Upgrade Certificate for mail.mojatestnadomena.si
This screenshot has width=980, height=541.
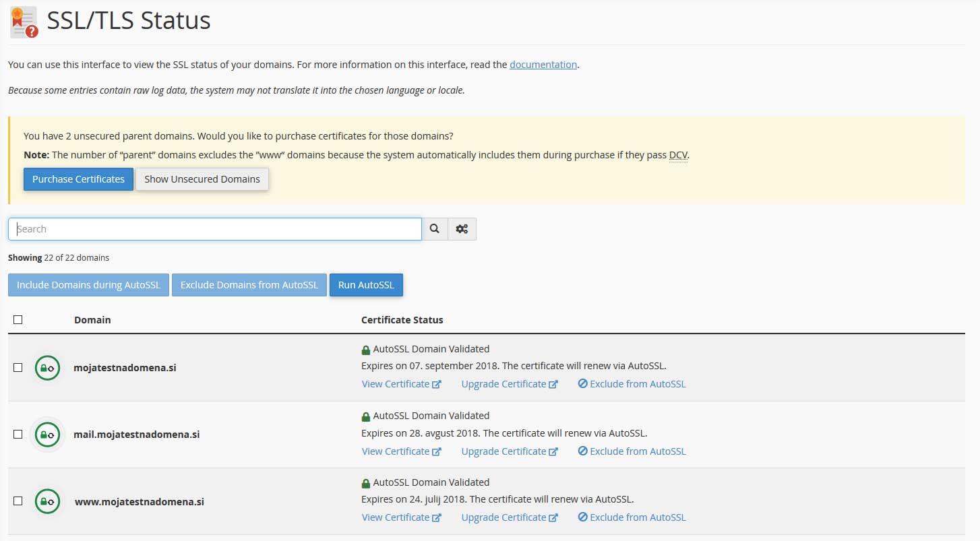(x=509, y=451)
